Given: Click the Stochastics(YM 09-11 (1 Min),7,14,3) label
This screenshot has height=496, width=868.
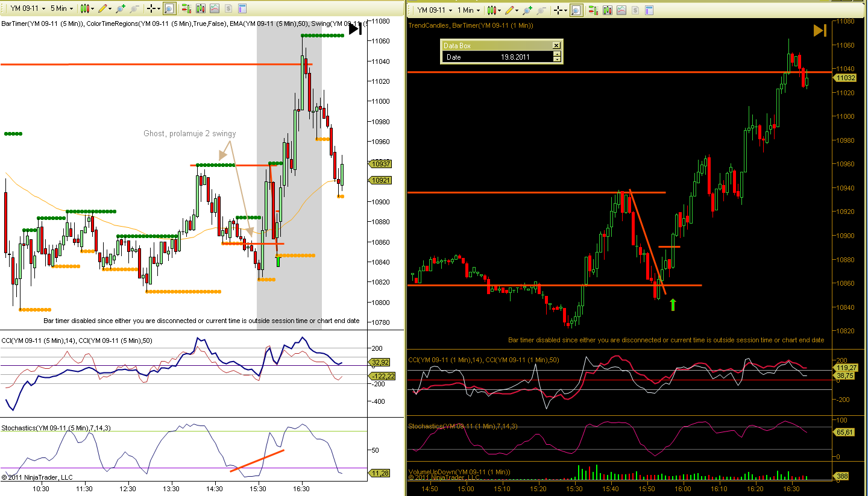Looking at the screenshot, I should pyautogui.click(x=463, y=426).
